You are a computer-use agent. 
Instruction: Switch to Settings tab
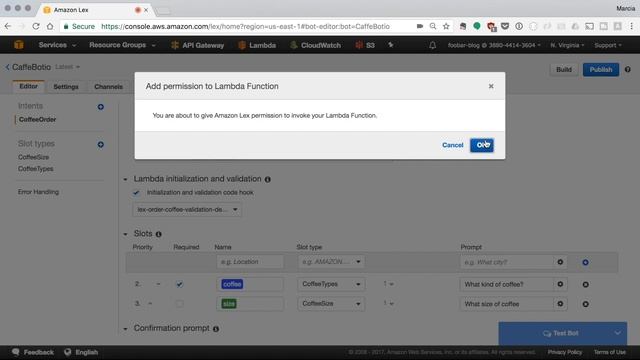pyautogui.click(x=66, y=87)
